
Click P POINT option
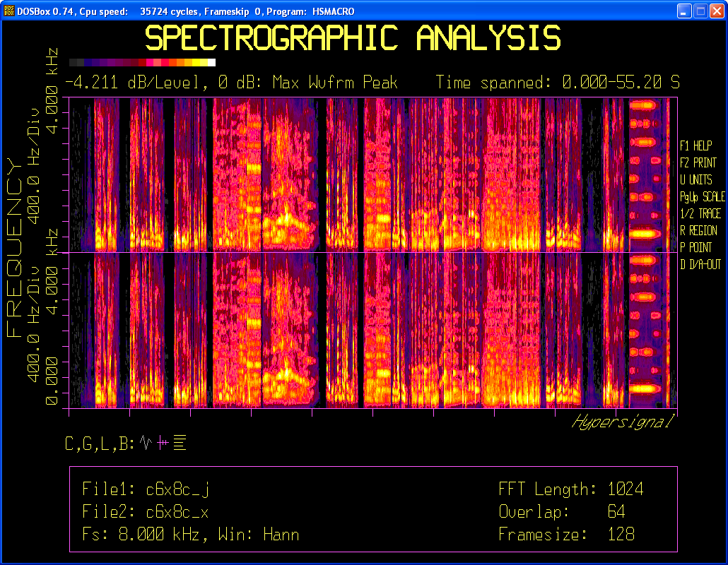[x=695, y=247]
